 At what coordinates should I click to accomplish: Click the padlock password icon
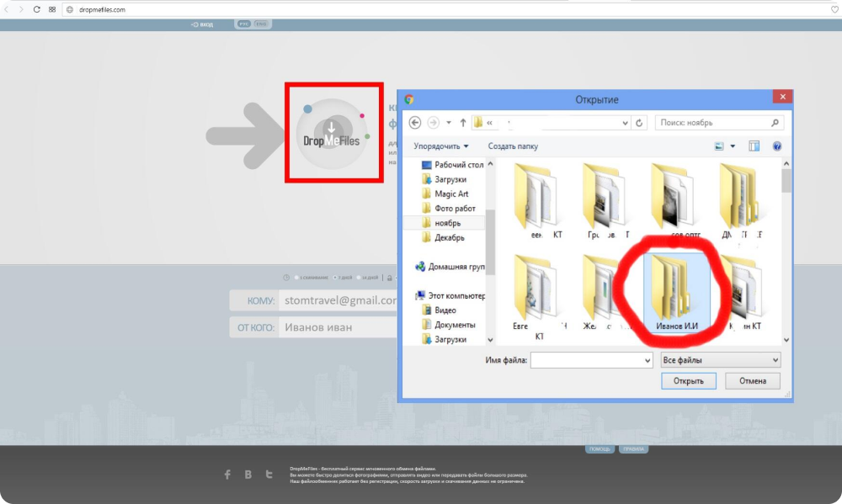tap(389, 278)
